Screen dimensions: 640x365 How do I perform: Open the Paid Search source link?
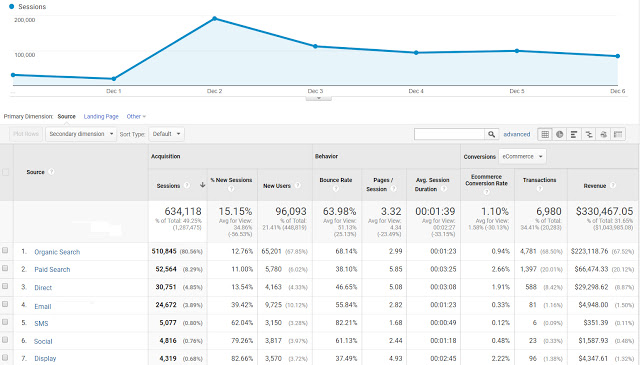click(52, 269)
